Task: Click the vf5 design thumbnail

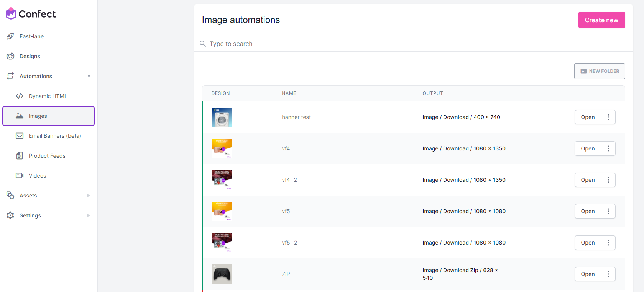Action: click(x=222, y=211)
